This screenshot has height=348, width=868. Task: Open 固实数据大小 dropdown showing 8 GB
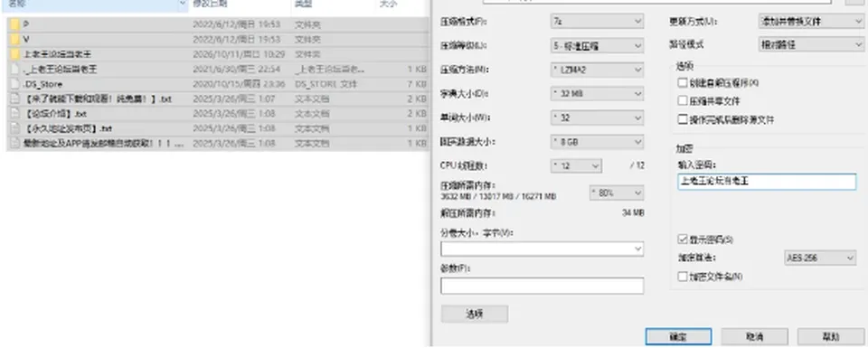point(598,142)
